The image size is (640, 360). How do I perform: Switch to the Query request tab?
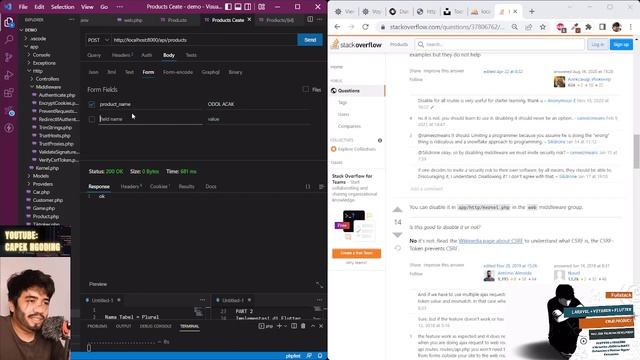[x=94, y=55]
